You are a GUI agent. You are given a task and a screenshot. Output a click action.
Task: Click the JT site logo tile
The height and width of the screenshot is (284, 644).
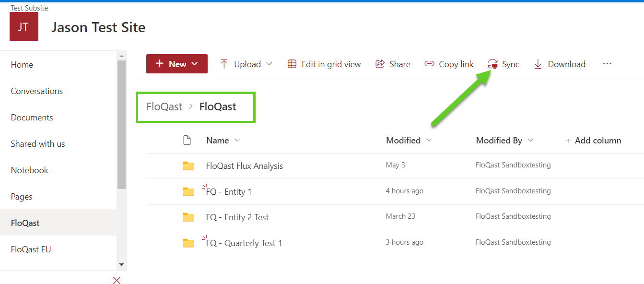pos(24,26)
